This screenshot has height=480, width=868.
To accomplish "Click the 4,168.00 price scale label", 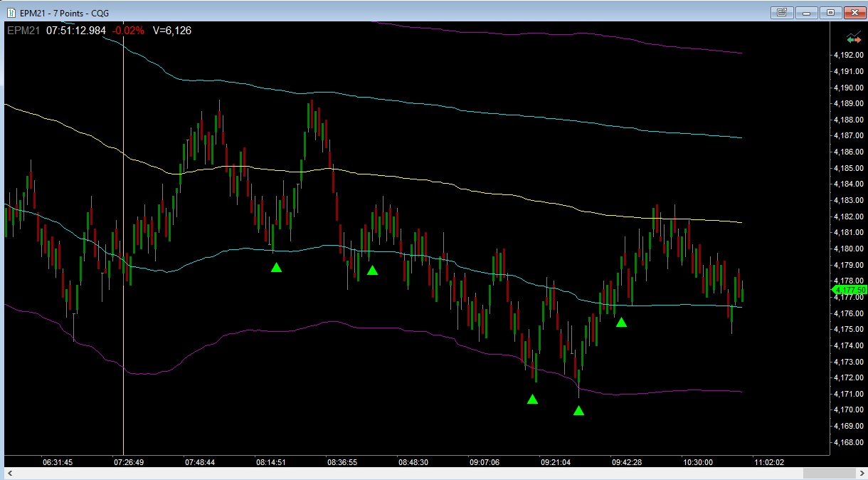I will (x=850, y=442).
